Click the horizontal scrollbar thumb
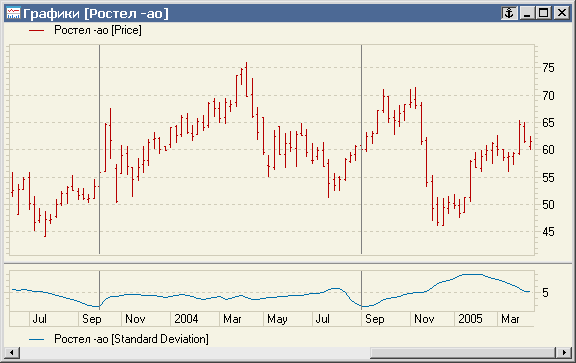The height and width of the screenshot is (363, 576). 463,353
